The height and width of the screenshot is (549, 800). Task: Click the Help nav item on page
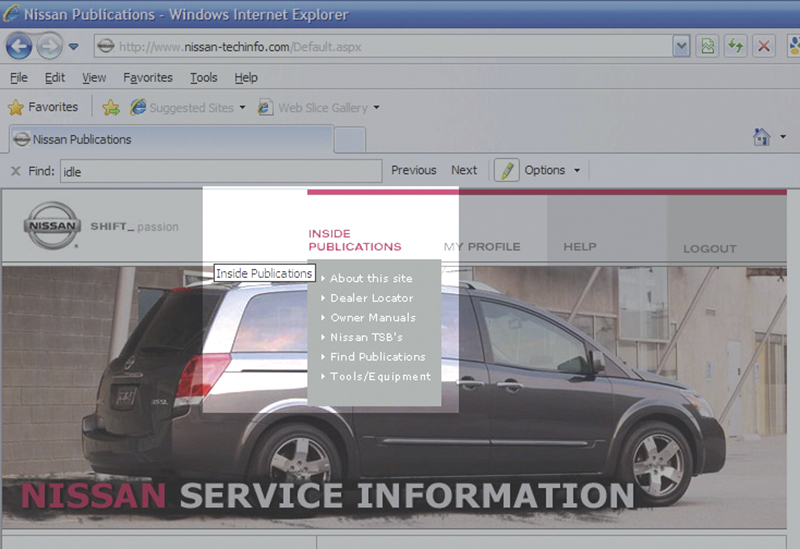click(580, 246)
